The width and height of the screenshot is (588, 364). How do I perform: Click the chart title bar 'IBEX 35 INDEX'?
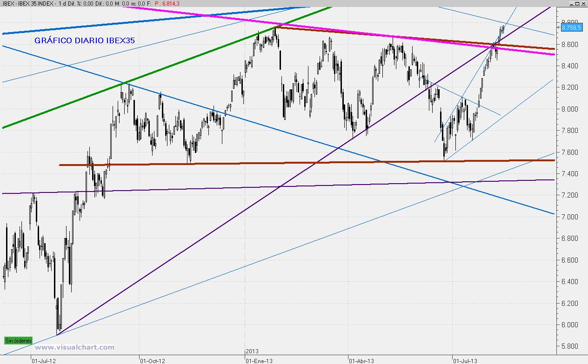point(36,3)
